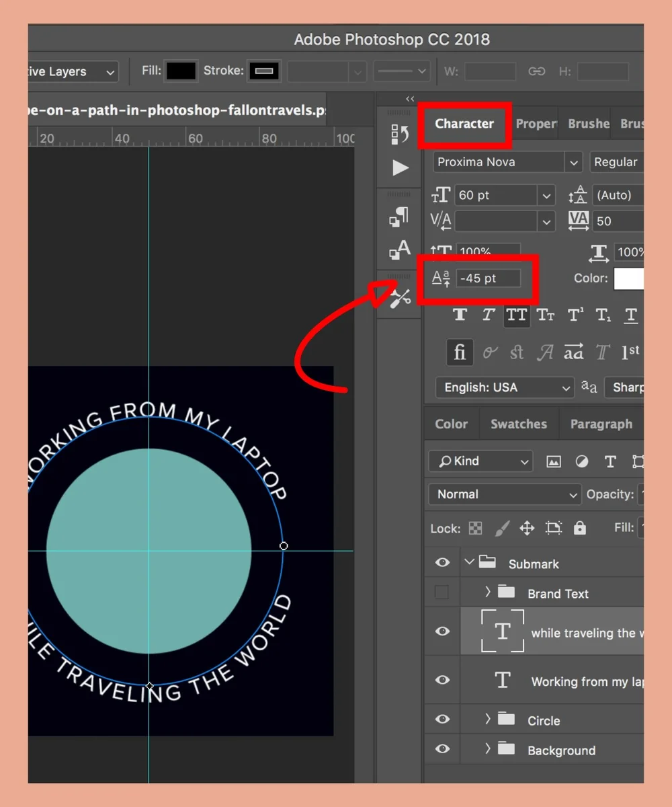Hide the Submark layer group
The height and width of the screenshot is (807, 672).
[x=442, y=562]
